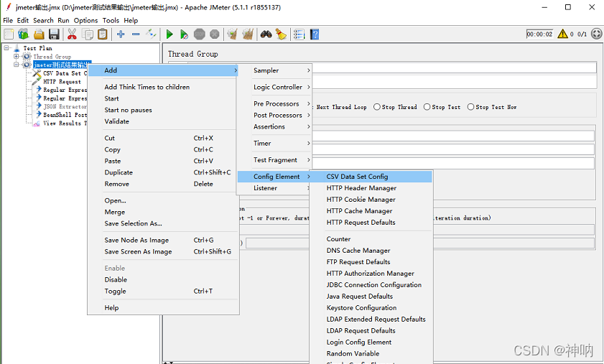Select the BeanShell PostProcessor tree node
This screenshot has width=604, height=364.
point(65,115)
